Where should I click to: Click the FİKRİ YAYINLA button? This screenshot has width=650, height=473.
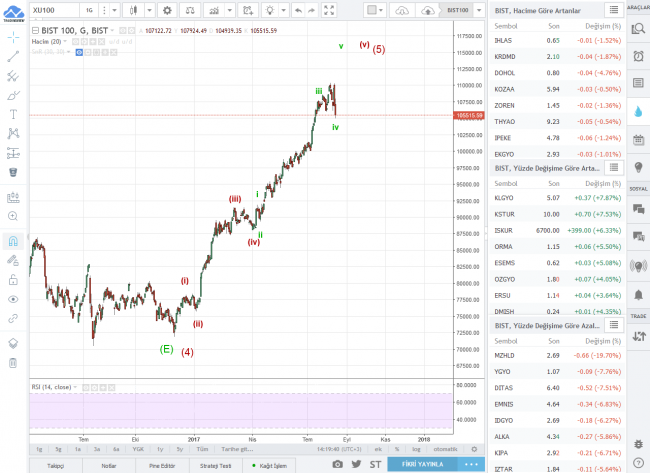(422, 464)
